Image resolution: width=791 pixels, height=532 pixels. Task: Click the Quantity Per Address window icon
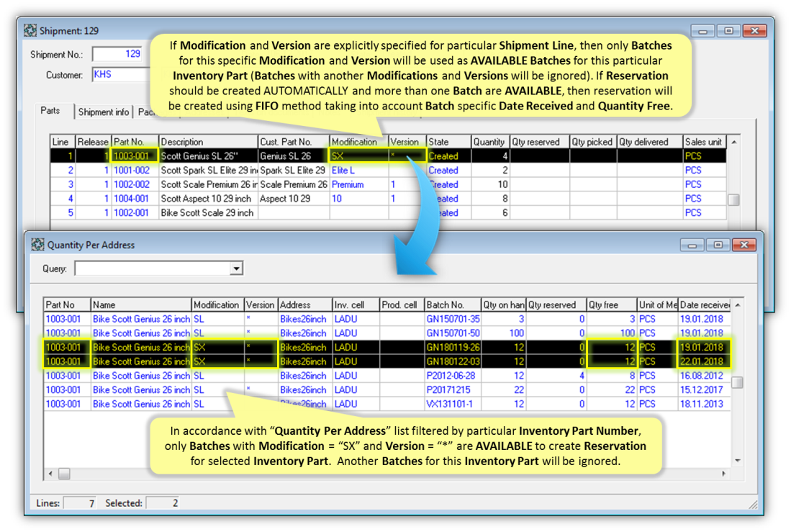pyautogui.click(x=38, y=245)
